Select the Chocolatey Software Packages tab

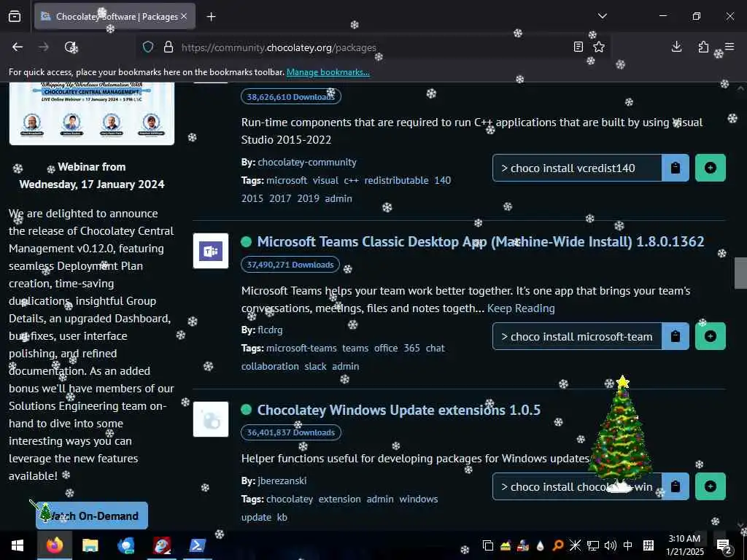tap(115, 17)
